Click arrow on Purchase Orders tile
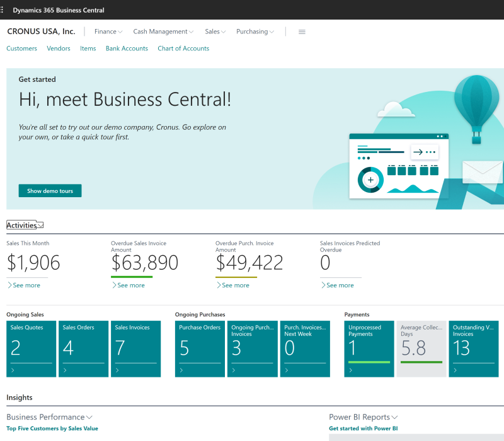The image size is (504, 441). (x=181, y=370)
